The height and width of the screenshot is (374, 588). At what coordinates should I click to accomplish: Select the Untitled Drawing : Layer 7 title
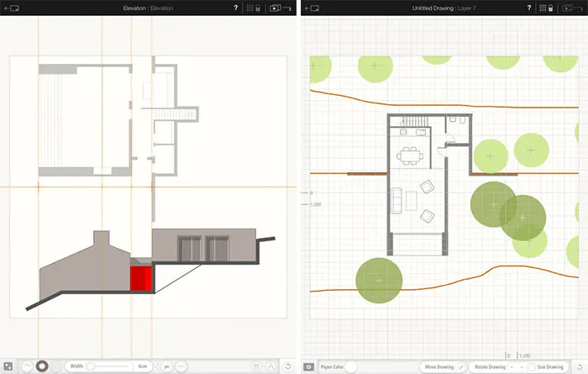(x=441, y=8)
